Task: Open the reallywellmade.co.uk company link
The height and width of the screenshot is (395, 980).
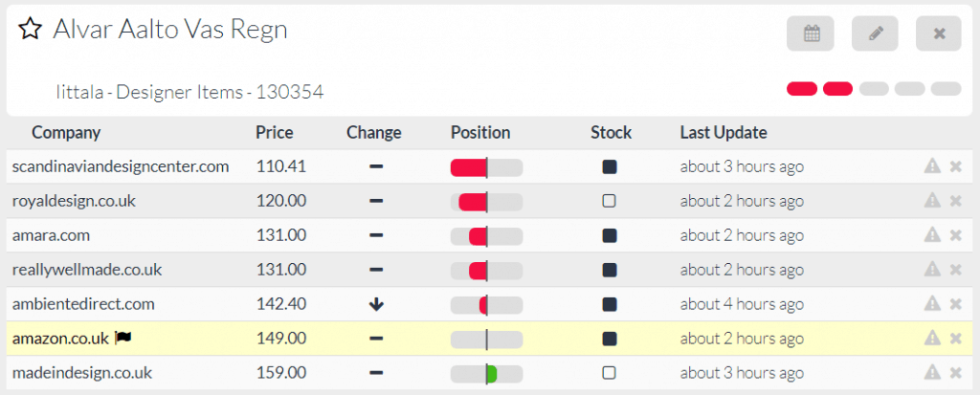Action: coord(87,270)
